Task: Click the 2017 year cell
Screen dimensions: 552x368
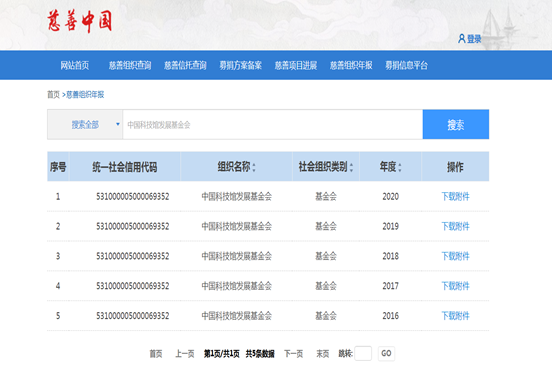Action: point(391,286)
